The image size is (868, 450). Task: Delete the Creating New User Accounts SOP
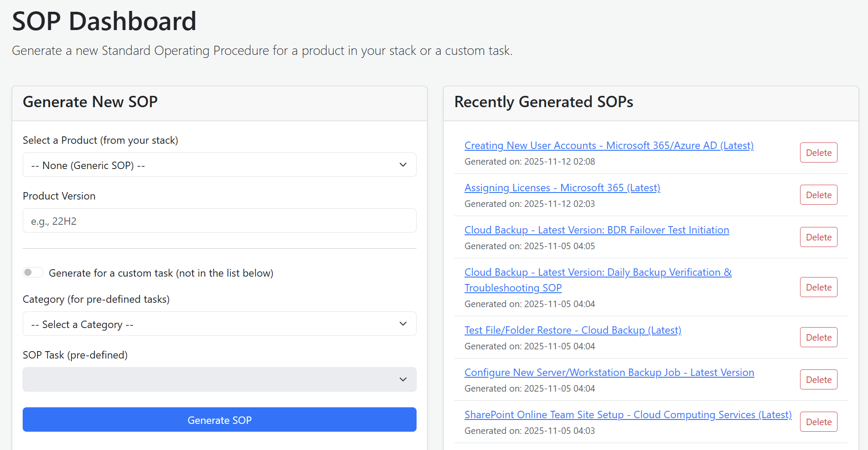tap(818, 152)
